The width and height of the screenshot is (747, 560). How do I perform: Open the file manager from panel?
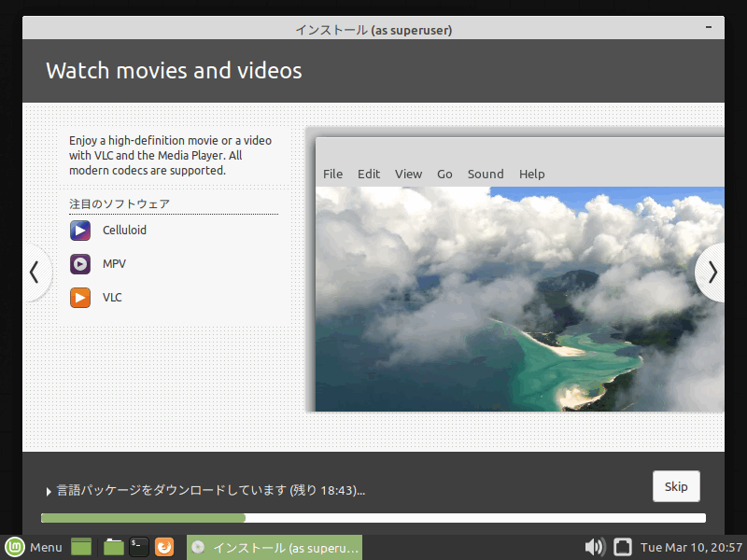pyautogui.click(x=113, y=547)
